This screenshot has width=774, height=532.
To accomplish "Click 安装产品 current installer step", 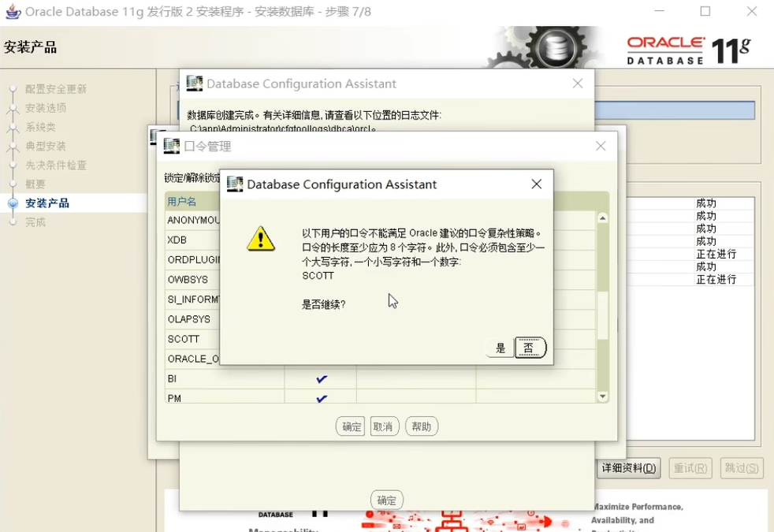I will tap(47, 203).
